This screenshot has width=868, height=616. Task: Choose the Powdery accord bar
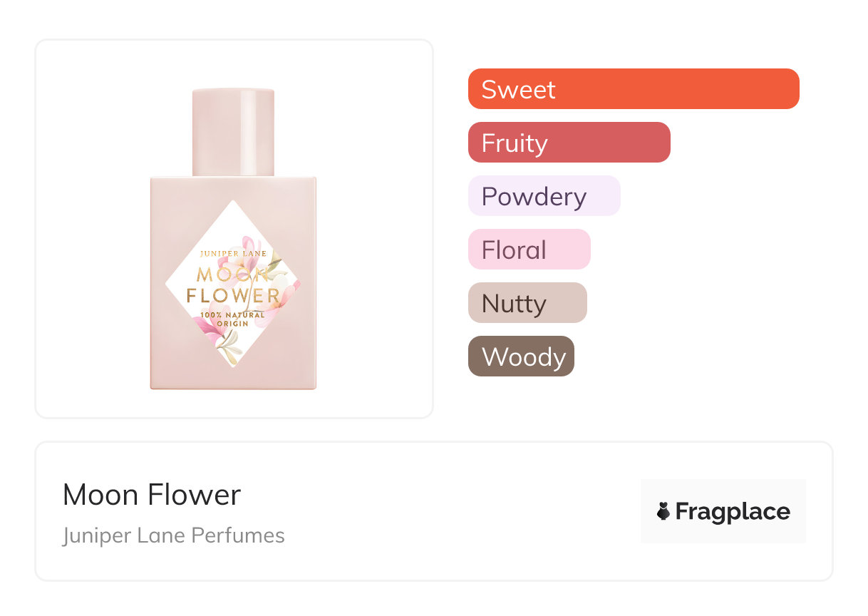544,196
